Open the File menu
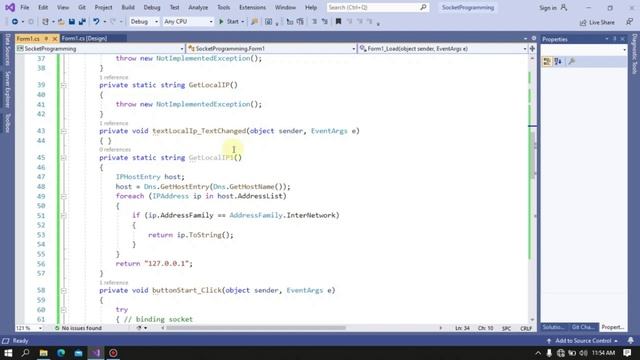Screen dimensions: 640x360 click(x=24, y=7)
